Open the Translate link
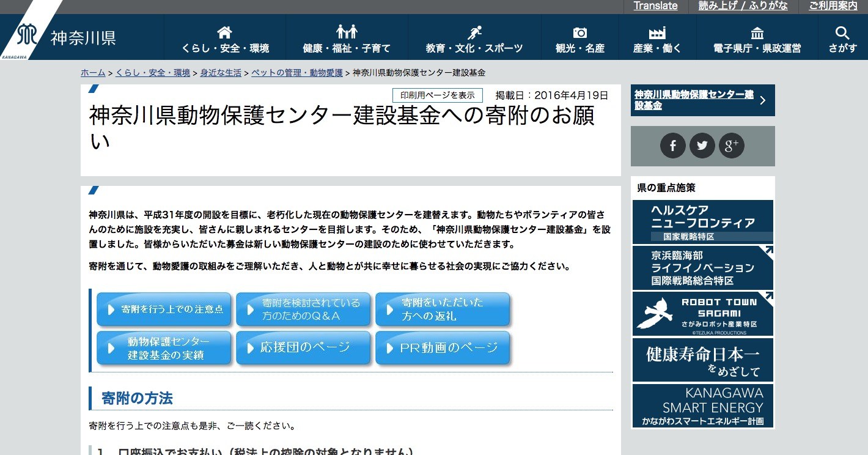The image size is (868, 455). [x=655, y=6]
